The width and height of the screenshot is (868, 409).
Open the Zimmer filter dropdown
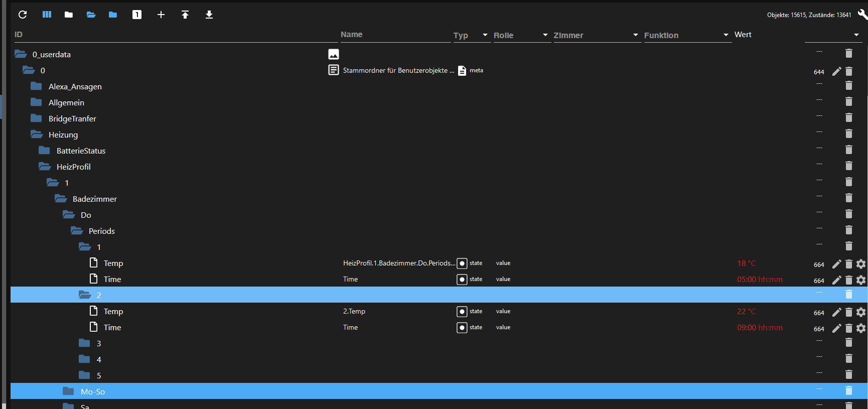636,35
